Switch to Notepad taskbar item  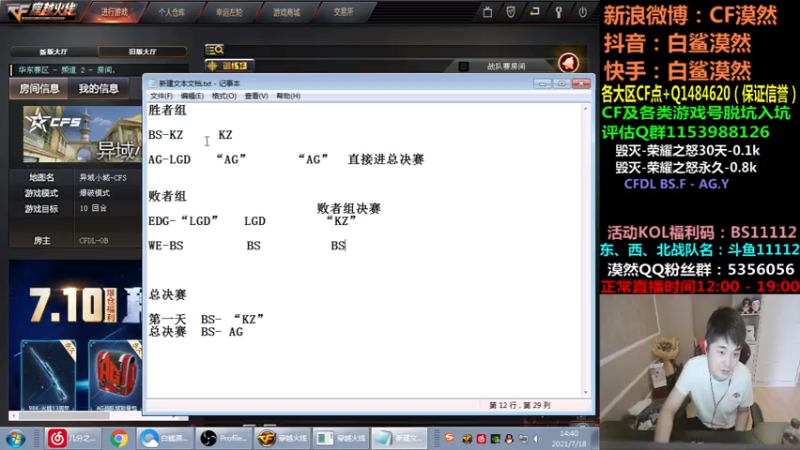click(399, 438)
